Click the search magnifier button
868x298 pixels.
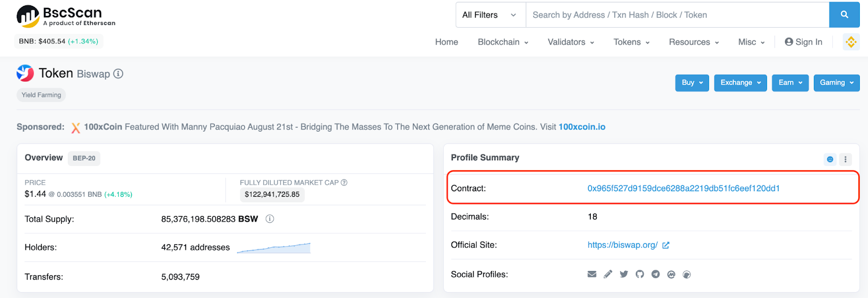(x=844, y=15)
